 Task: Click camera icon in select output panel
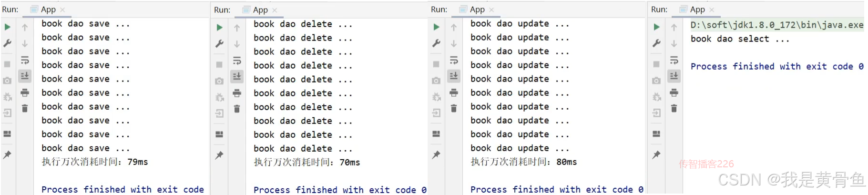[x=656, y=81]
